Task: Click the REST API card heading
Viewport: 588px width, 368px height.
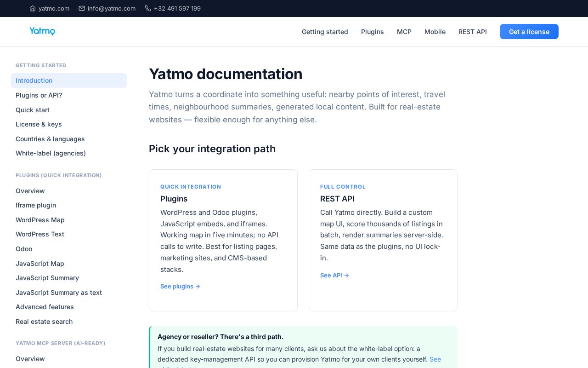Action: coord(337,199)
